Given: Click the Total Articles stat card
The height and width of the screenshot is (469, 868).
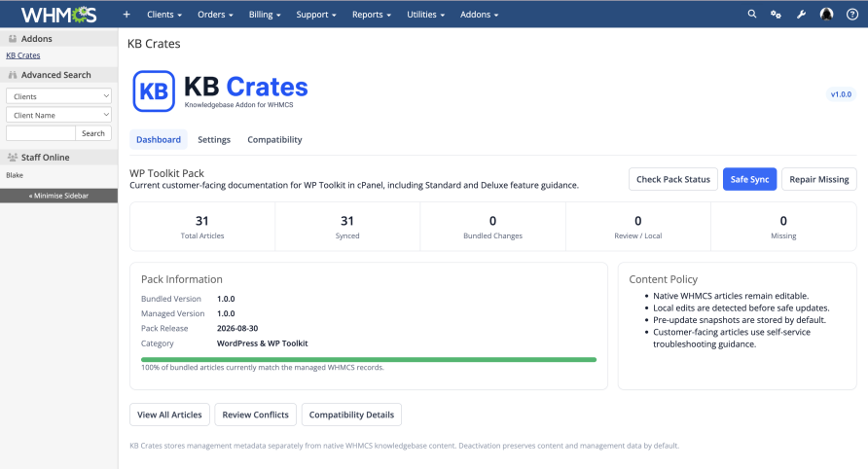Looking at the screenshot, I should (202, 227).
